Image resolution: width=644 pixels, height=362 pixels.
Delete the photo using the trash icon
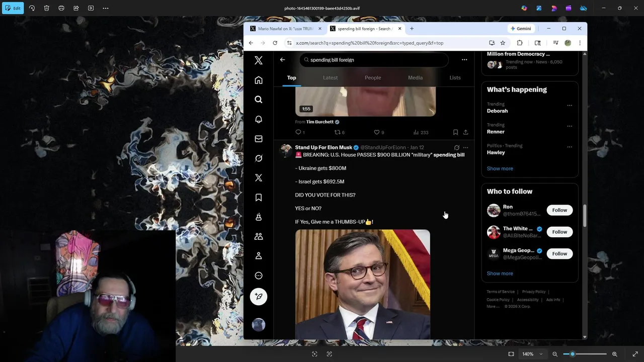click(x=46, y=8)
